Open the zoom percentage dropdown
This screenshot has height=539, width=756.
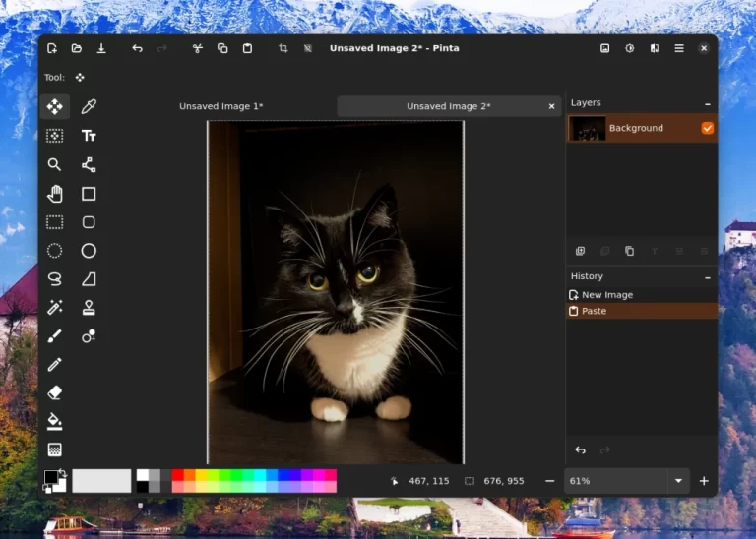pos(677,481)
